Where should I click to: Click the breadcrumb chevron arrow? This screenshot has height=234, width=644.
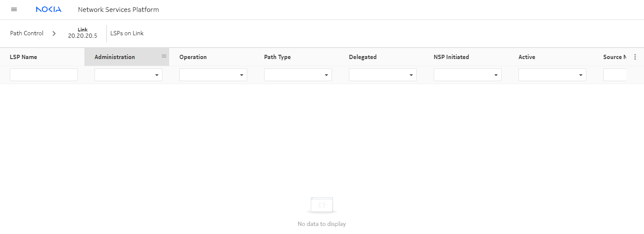pyautogui.click(x=54, y=33)
